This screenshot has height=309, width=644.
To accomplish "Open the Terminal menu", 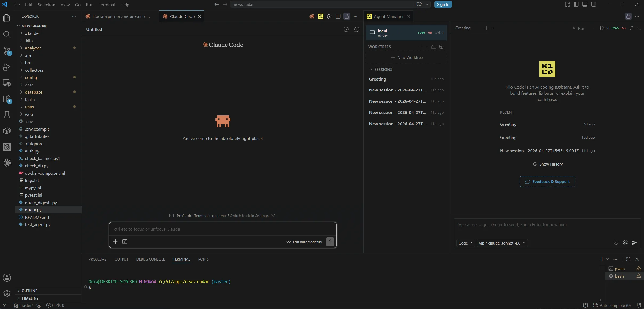I will pos(107,5).
